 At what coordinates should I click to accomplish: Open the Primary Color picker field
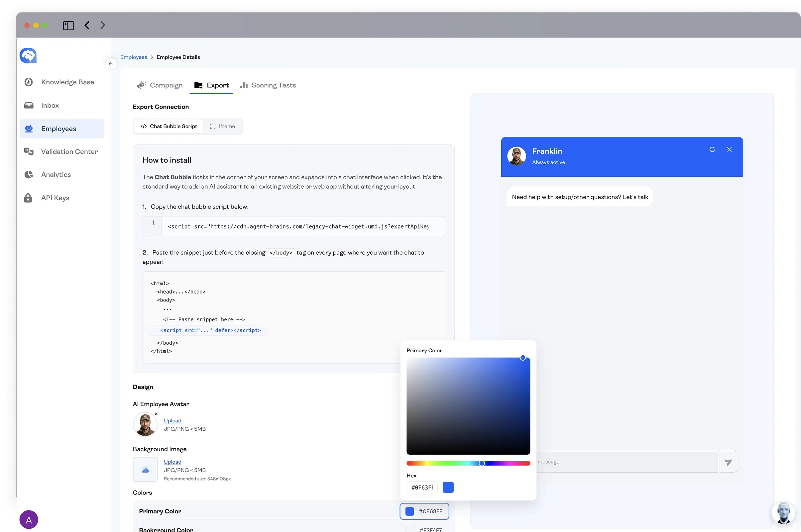click(x=424, y=511)
